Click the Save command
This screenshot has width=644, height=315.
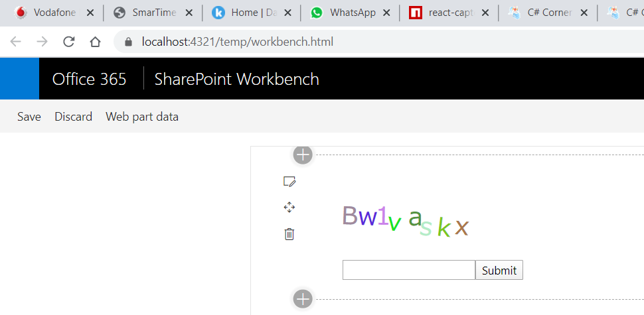point(29,117)
